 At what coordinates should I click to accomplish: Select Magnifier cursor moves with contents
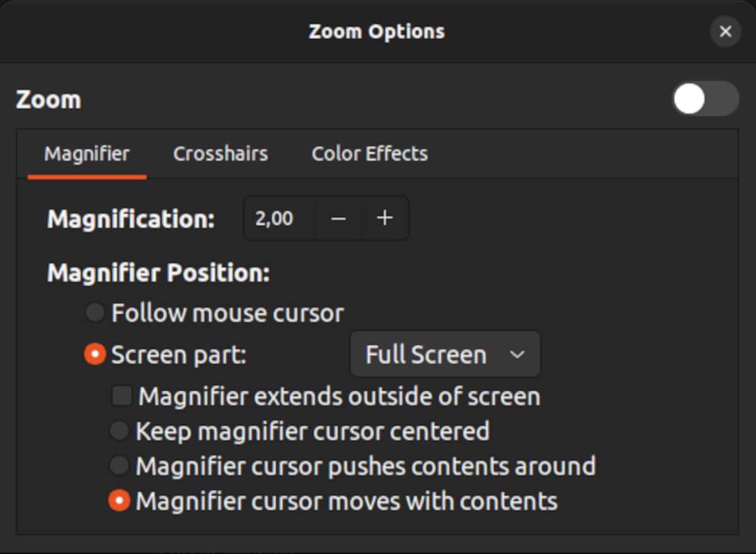(119, 501)
